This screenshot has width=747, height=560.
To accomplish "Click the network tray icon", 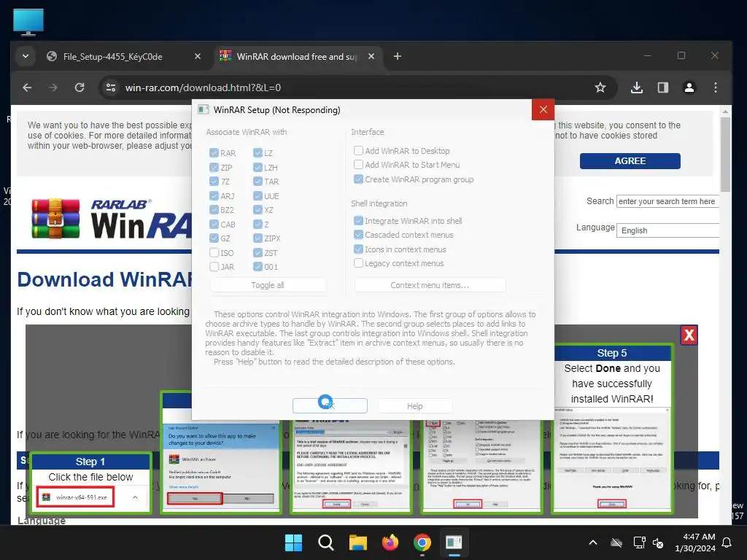I will (639, 542).
